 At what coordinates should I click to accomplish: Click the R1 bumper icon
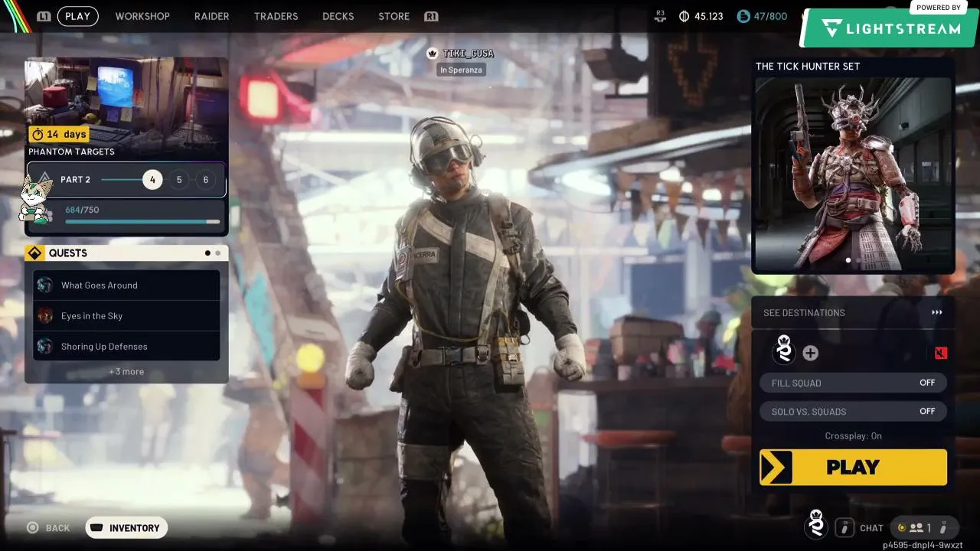click(431, 16)
